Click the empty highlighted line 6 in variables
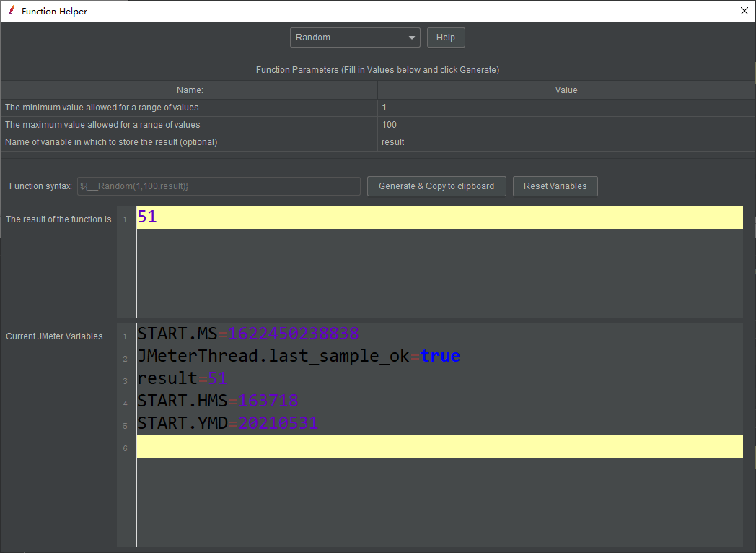 click(x=440, y=446)
